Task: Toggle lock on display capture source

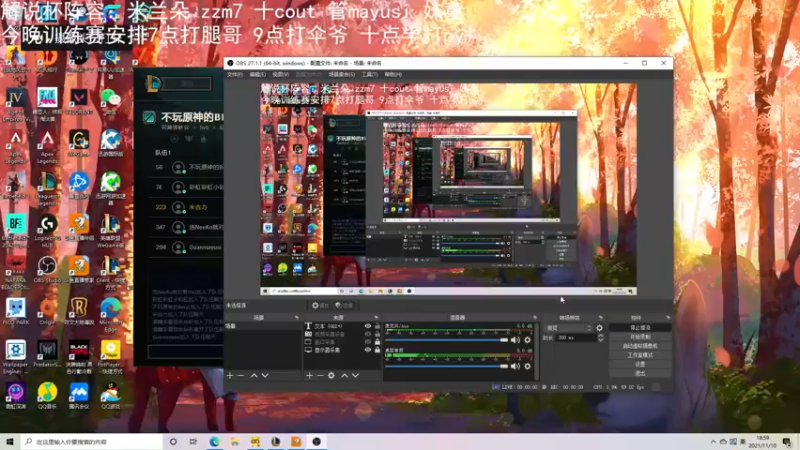Action: [378, 351]
